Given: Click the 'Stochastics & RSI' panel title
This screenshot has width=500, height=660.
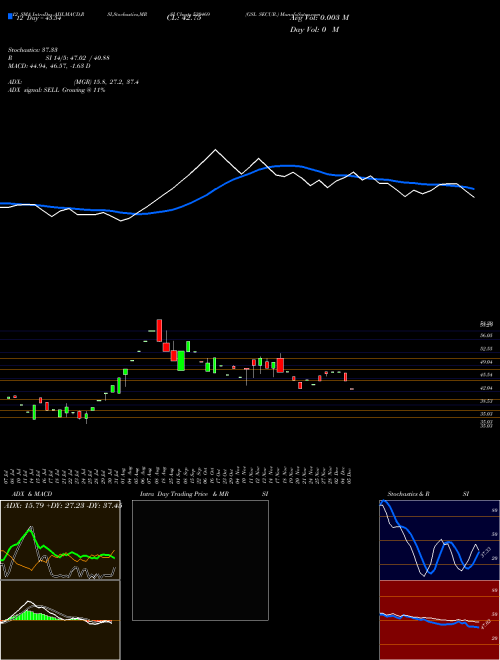Looking at the screenshot, I should [428, 494].
